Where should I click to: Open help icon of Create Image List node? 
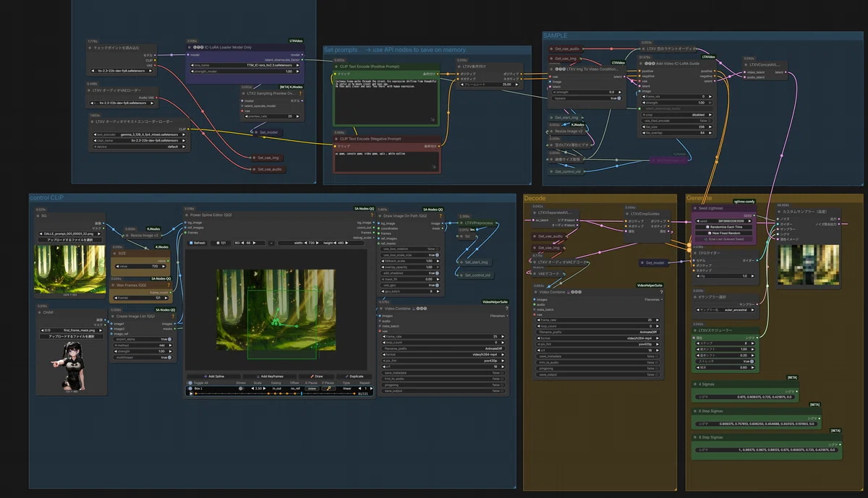click(x=173, y=316)
